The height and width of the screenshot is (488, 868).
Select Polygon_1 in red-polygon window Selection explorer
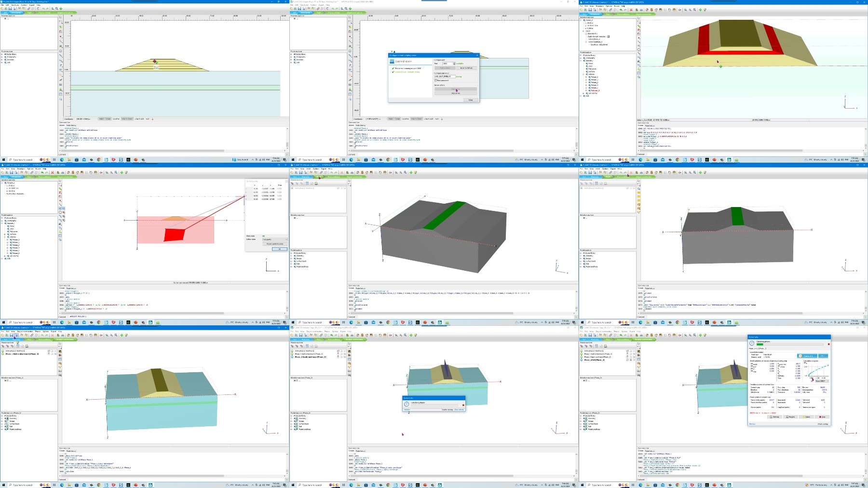coord(11,183)
